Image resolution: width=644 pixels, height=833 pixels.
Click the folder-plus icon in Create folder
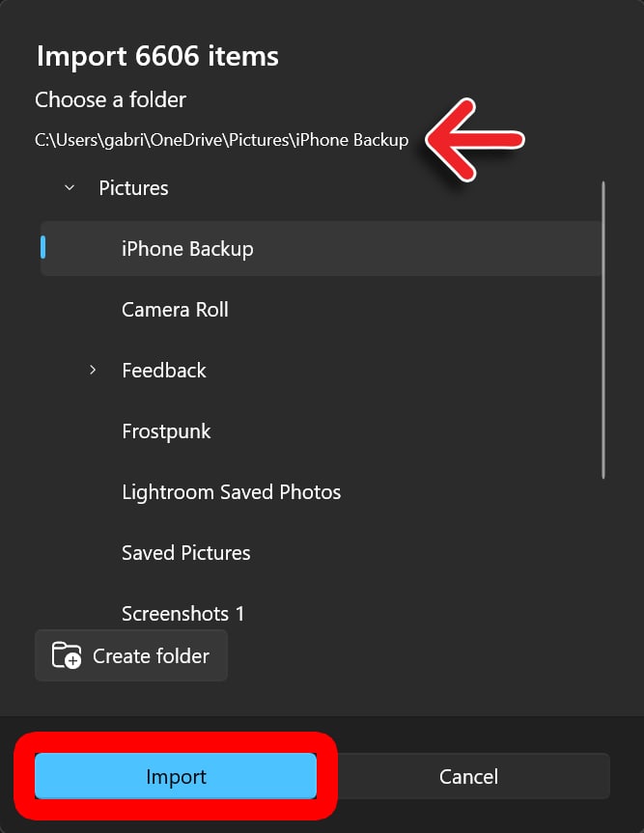tap(67, 656)
